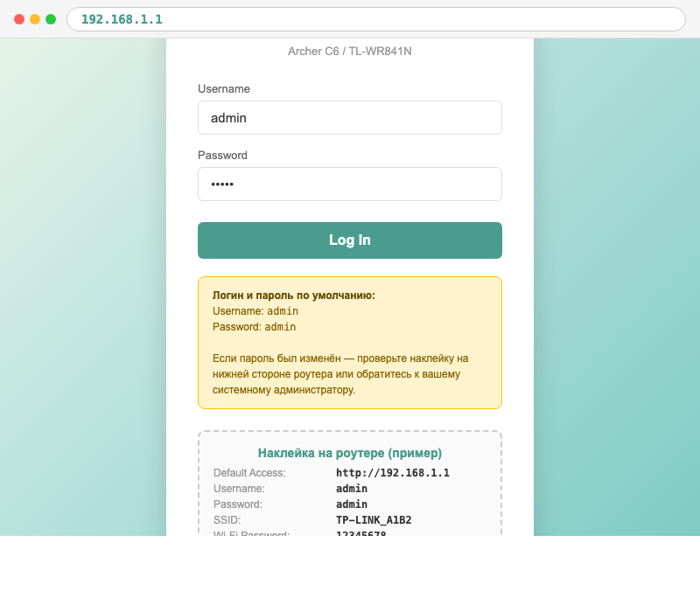Click the 'Наклейка на роутере (пример)' heading
The image size is (700, 612).
pos(350,453)
